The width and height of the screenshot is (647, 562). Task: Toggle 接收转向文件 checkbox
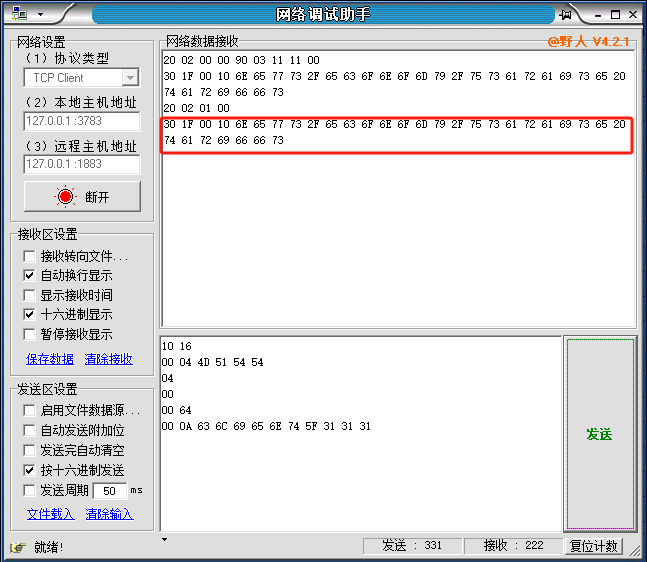coord(29,256)
